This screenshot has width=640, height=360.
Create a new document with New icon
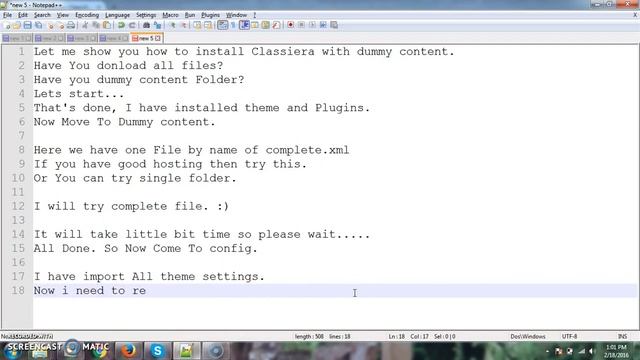click(7, 25)
